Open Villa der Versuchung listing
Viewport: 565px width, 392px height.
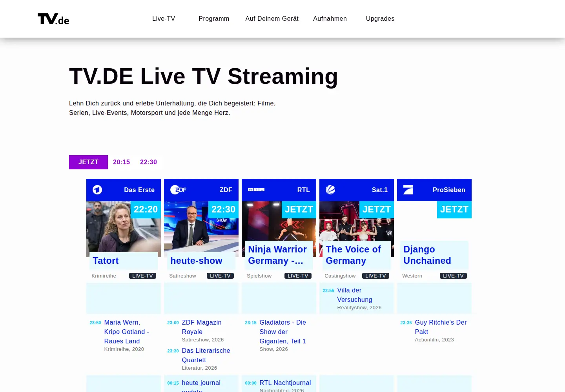(x=355, y=295)
